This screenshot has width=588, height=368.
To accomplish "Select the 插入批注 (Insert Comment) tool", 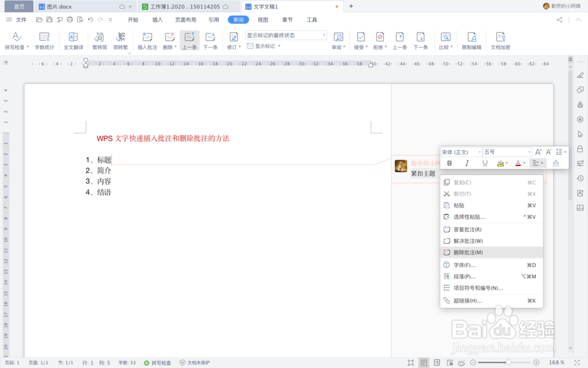I will [146, 40].
